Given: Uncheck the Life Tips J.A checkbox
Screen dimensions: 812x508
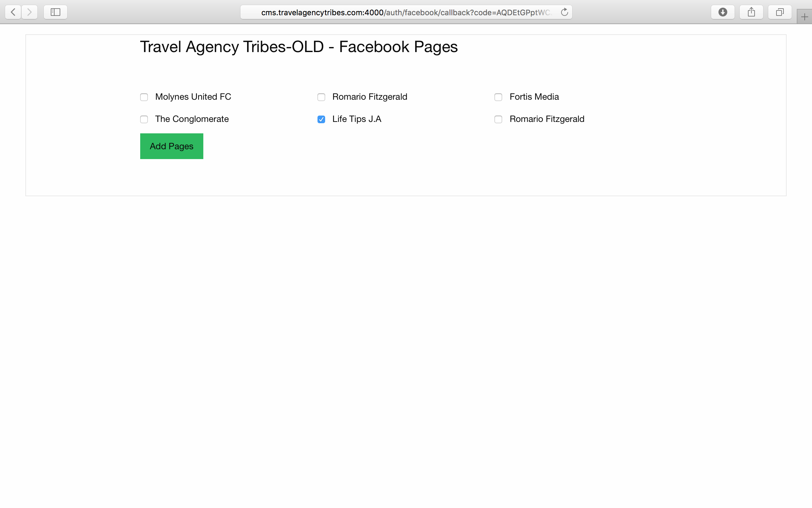Looking at the screenshot, I should [321, 119].
